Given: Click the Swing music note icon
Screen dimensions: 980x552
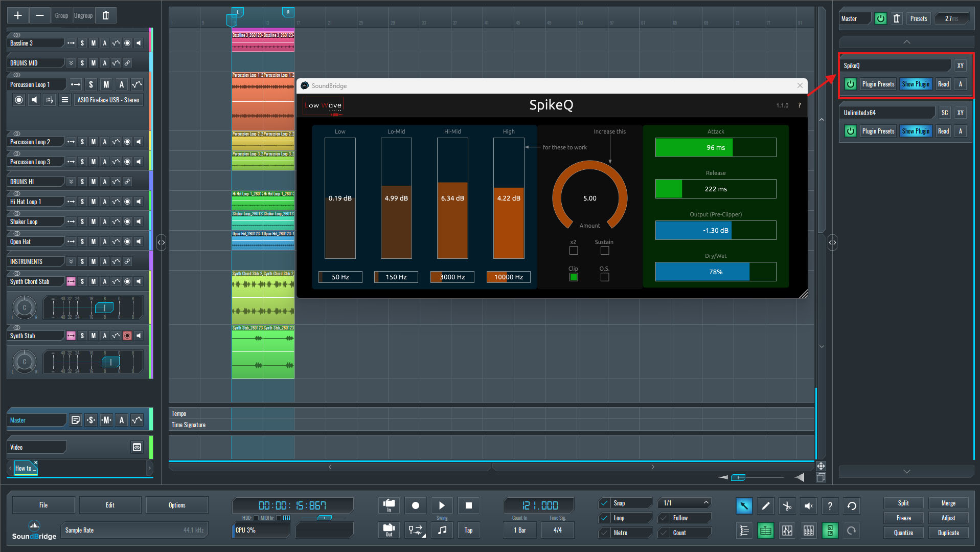Looking at the screenshot, I should click(x=442, y=530).
